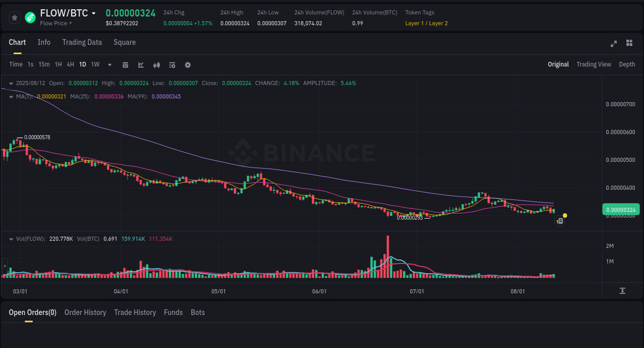Click the 0.00000578 high price label
644x348 pixels.
tap(37, 137)
